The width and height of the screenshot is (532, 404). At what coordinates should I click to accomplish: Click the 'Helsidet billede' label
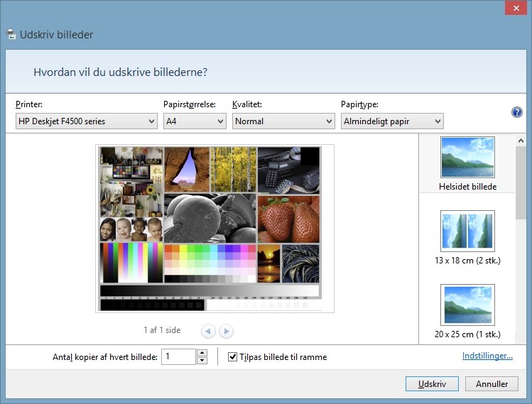pos(467,187)
